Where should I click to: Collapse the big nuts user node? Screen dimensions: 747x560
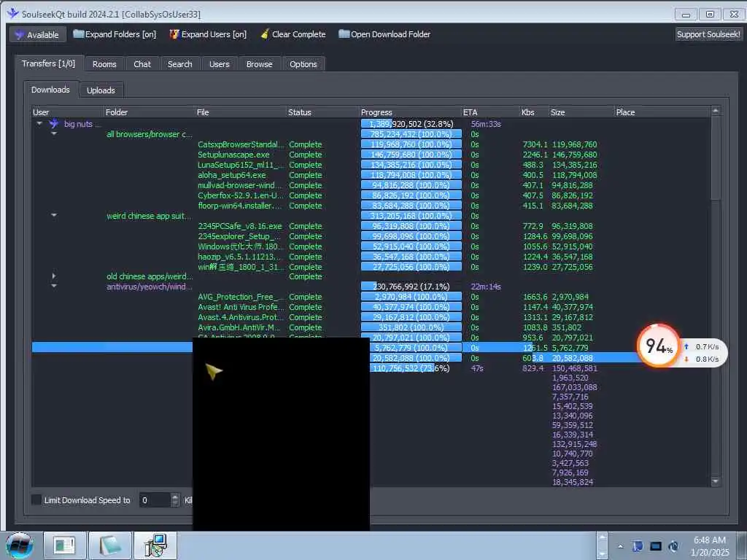39,124
